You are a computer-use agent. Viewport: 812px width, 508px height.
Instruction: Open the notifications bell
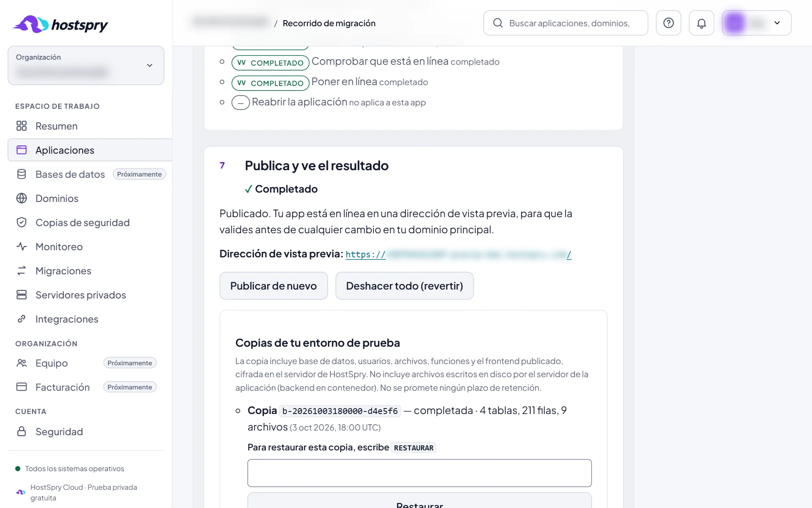tap(702, 23)
